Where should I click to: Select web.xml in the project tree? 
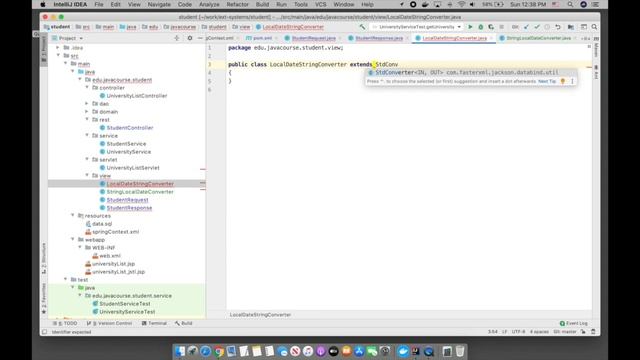pos(110,256)
